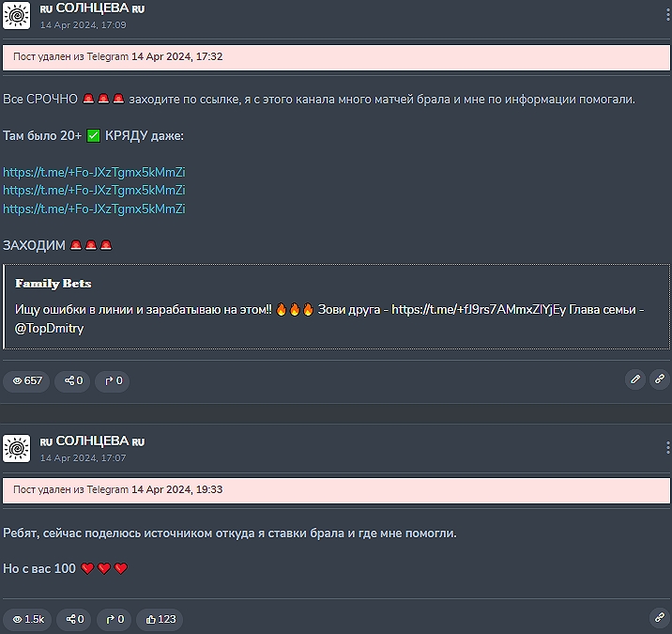Click the 1.5k views counter
Image resolution: width=672 pixels, height=634 pixels.
(26, 619)
